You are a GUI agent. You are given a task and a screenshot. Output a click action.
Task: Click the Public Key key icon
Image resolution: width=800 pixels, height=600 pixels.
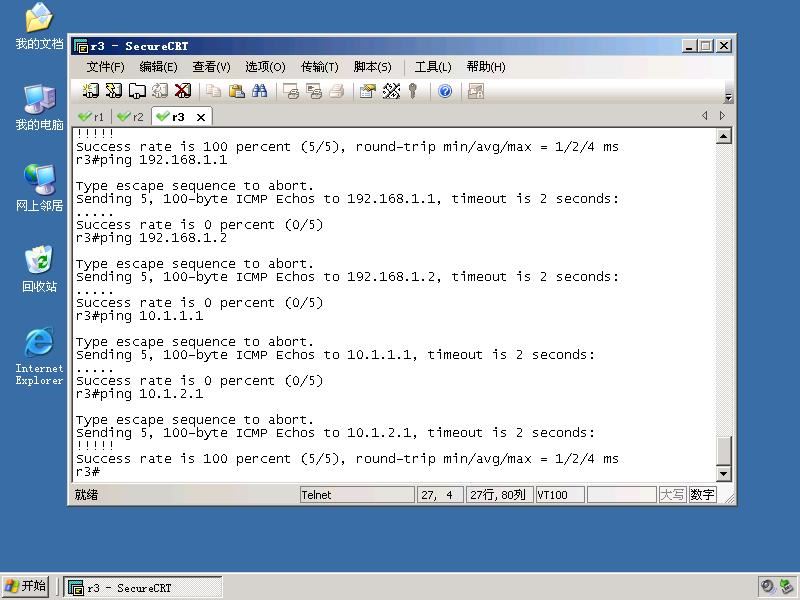click(413, 91)
